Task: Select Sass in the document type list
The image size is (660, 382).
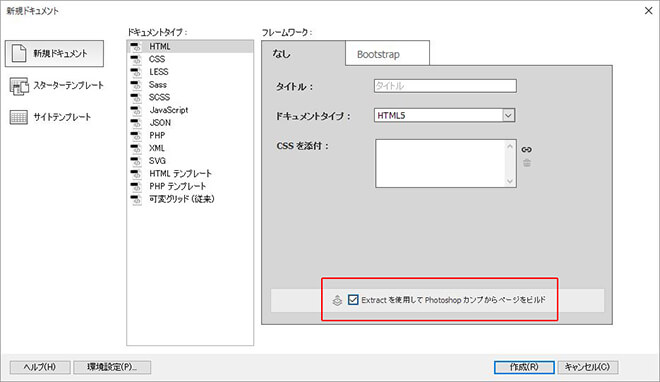Action: click(x=190, y=85)
